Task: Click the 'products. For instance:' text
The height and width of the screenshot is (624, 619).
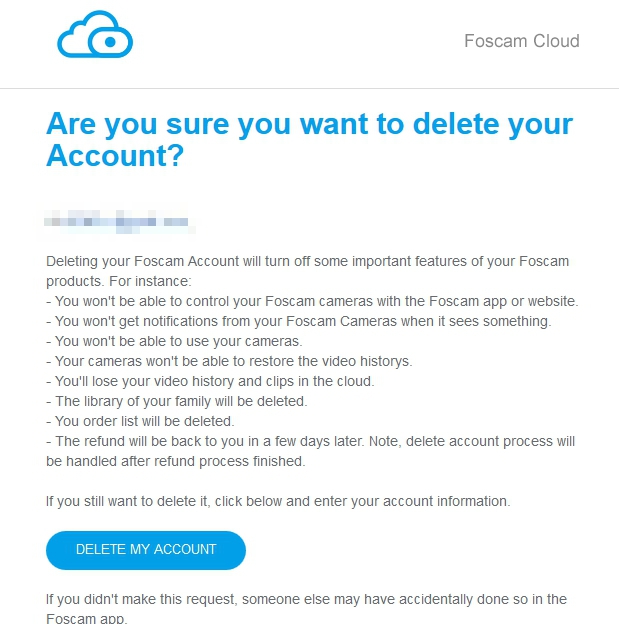Action: click(119, 281)
